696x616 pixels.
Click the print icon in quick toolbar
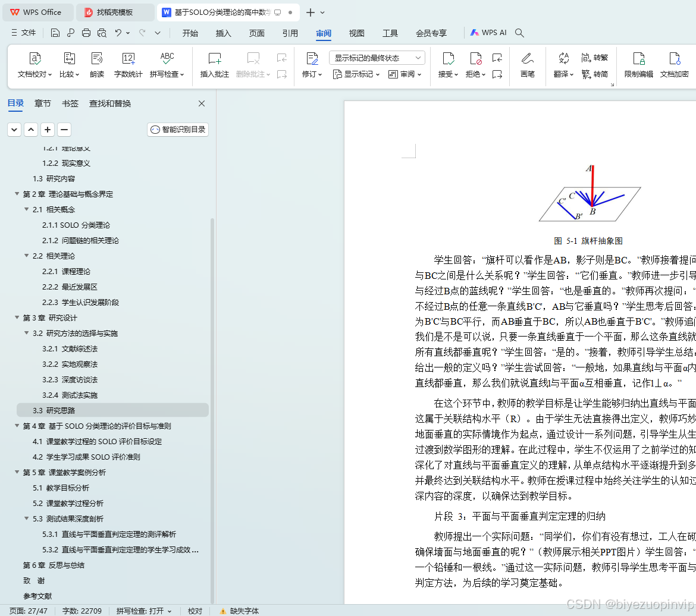click(x=86, y=33)
